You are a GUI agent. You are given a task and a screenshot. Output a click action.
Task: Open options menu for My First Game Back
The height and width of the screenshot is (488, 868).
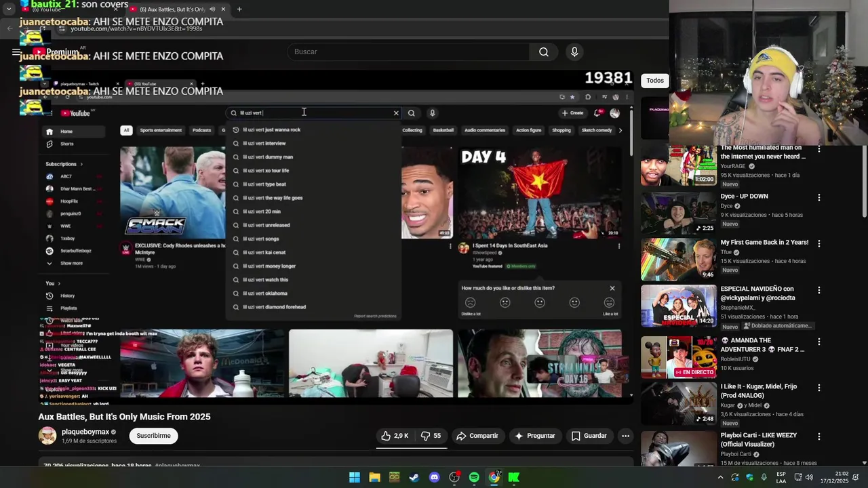[818, 243]
